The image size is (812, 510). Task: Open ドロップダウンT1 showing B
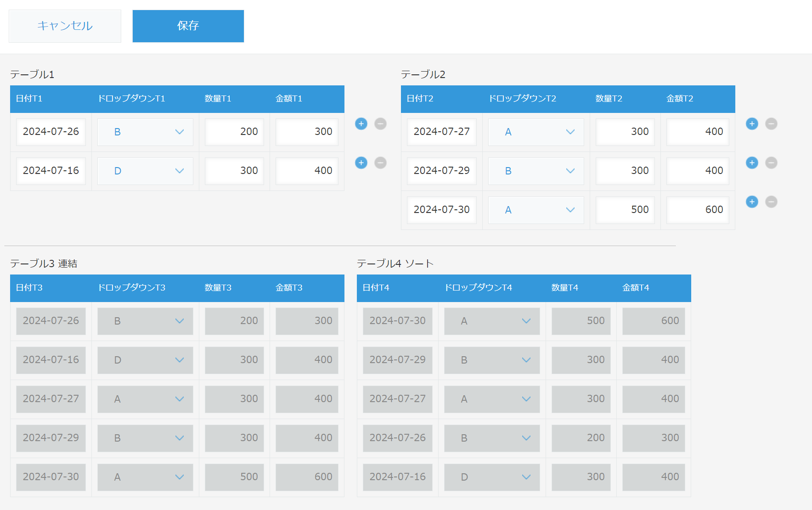click(145, 132)
